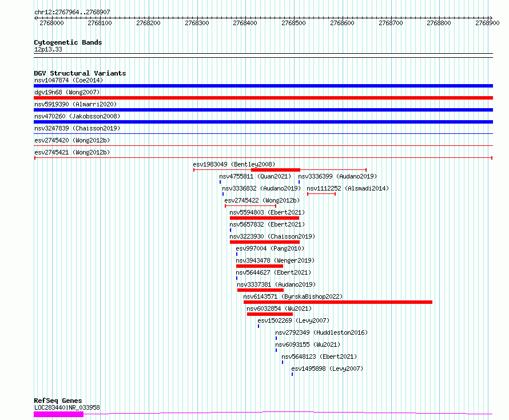Screen dimensions: 509x420
Task: Select nsv3943478 (Wenger2019) label
Action: tap(275, 260)
